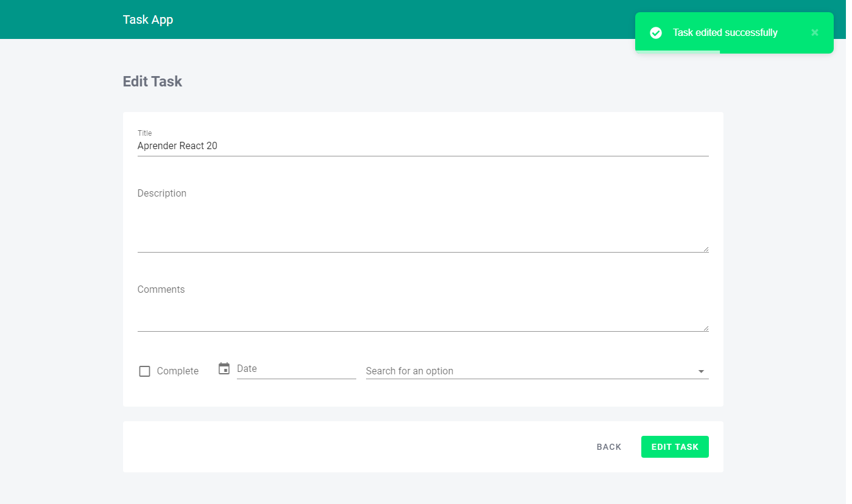Click the Task edited successfully message

coord(725,33)
